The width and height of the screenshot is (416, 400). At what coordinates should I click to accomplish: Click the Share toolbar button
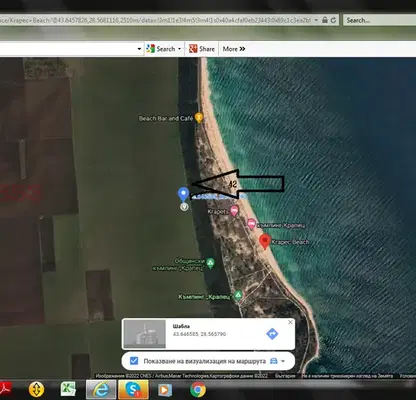pos(202,49)
